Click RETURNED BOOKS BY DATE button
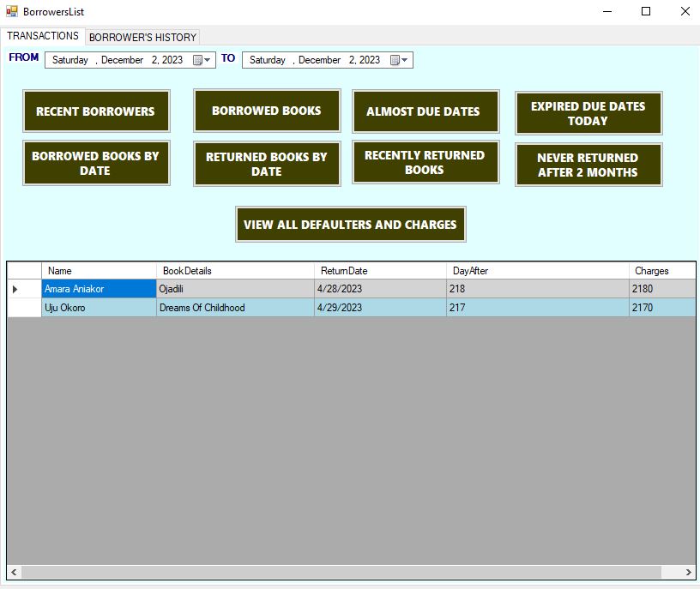This screenshot has height=589, width=700. 267,164
